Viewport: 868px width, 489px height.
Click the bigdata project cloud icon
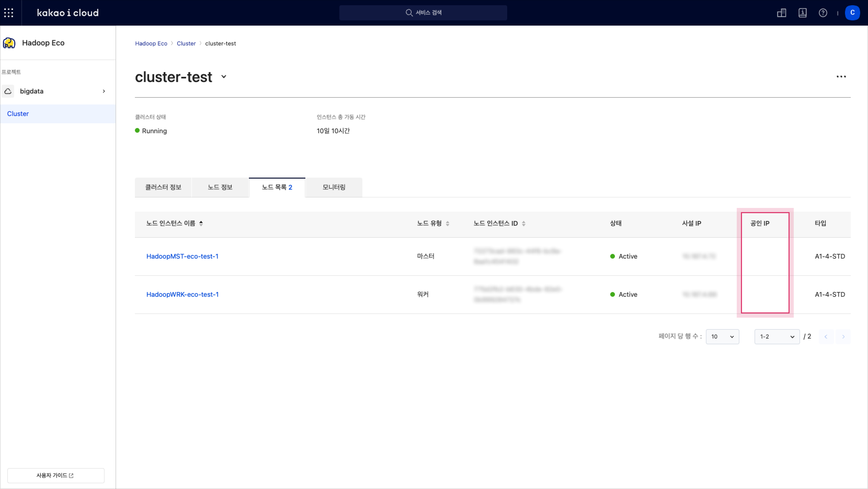tap(8, 91)
